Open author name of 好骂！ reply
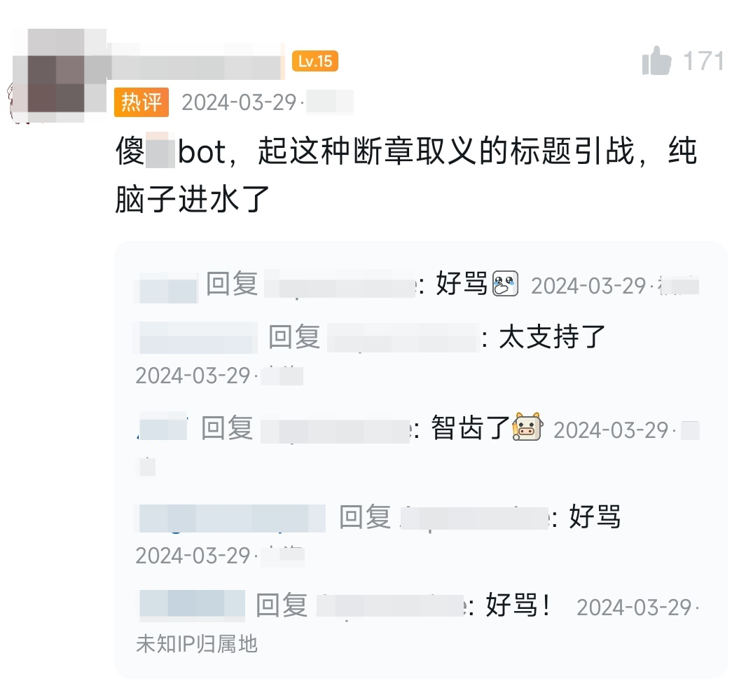The image size is (753, 700). (192, 603)
